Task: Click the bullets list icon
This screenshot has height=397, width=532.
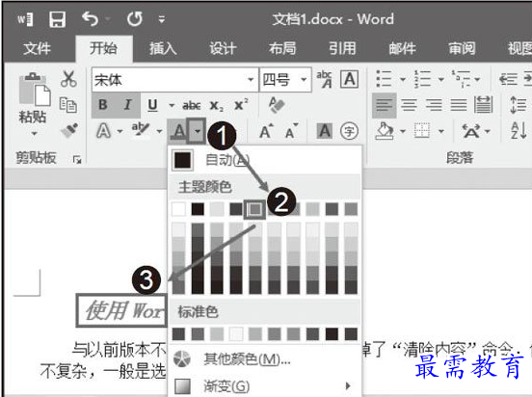Action: click(x=385, y=79)
